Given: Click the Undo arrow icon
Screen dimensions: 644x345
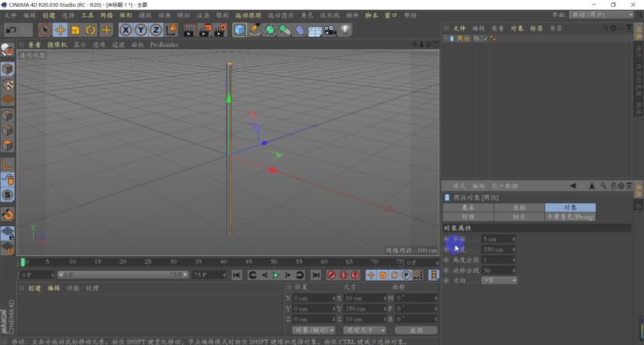Looking at the screenshot, I should click(x=11, y=30).
